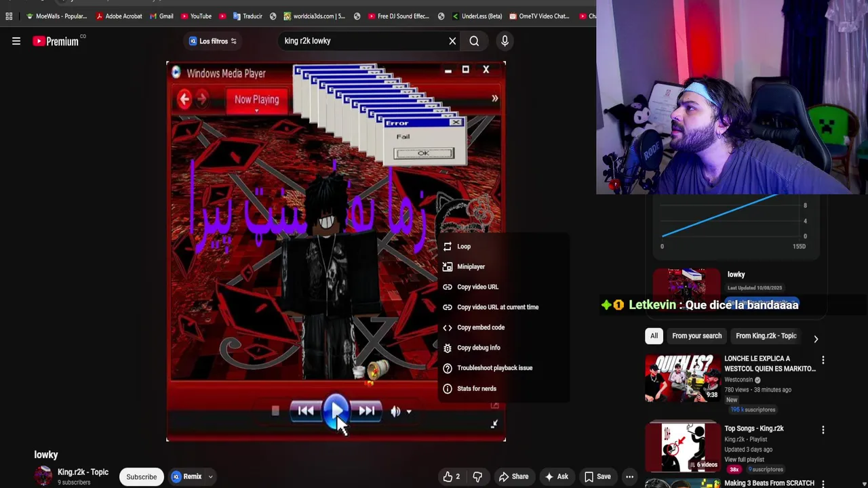Open more actions ellipsis below the video
This screenshot has height=488, width=868.
click(x=629, y=476)
